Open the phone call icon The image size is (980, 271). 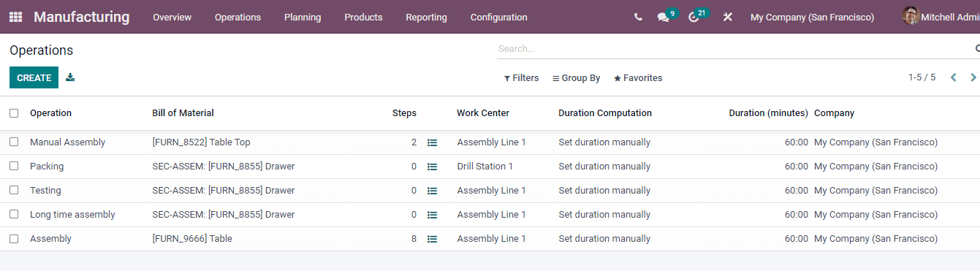pos(639,17)
